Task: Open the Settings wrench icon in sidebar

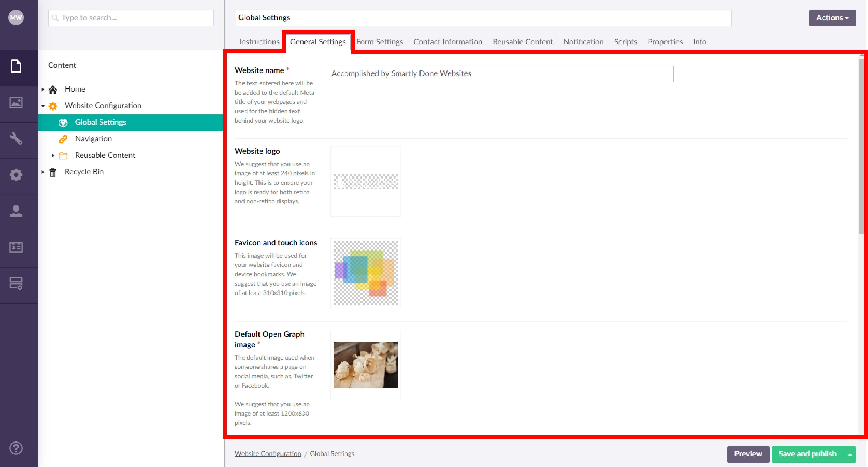Action: 16,139
